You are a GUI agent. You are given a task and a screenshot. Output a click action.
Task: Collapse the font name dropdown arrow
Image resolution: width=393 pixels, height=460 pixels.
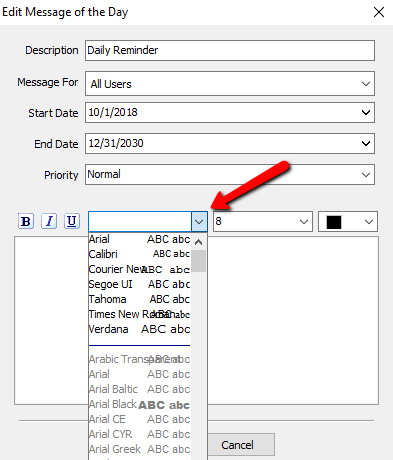[x=199, y=221]
